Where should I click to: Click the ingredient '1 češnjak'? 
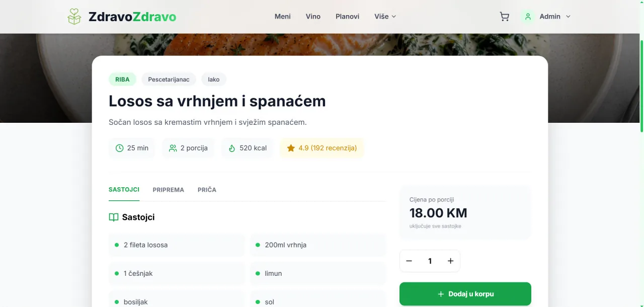pyautogui.click(x=176, y=273)
